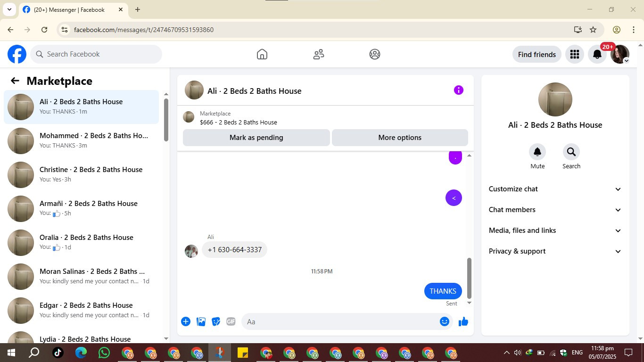Screen dimensions: 644x362
Task: Open the Friends icon in top navigation
Action: tap(319, 54)
